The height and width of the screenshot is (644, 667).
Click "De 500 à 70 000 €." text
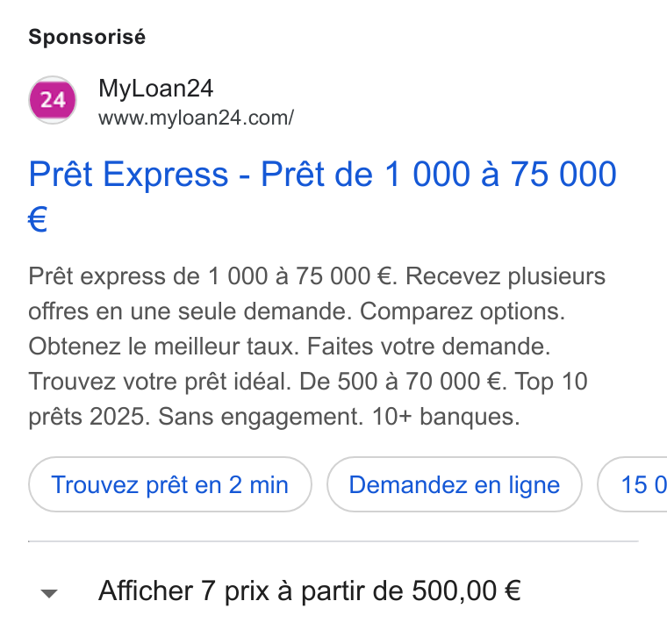coord(403,381)
